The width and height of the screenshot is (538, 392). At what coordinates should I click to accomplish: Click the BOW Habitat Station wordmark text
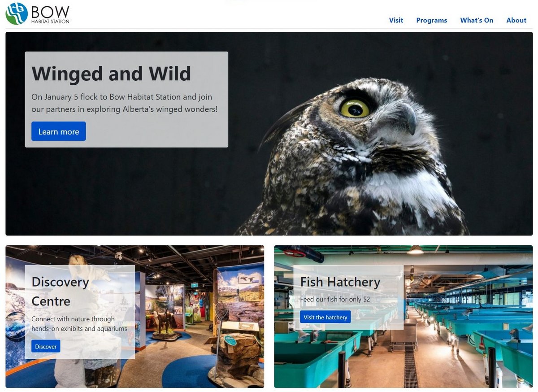(x=50, y=13)
